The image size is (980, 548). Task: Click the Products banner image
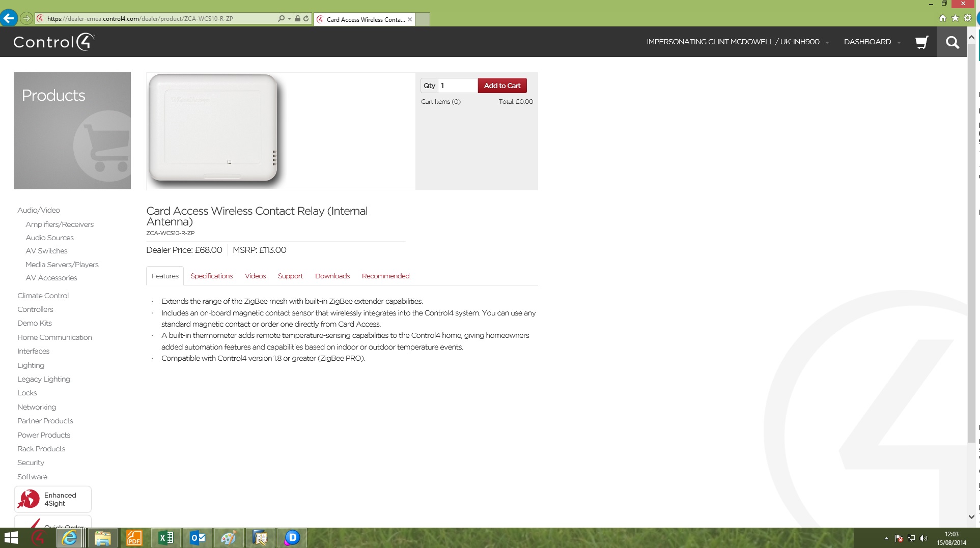[x=72, y=131]
